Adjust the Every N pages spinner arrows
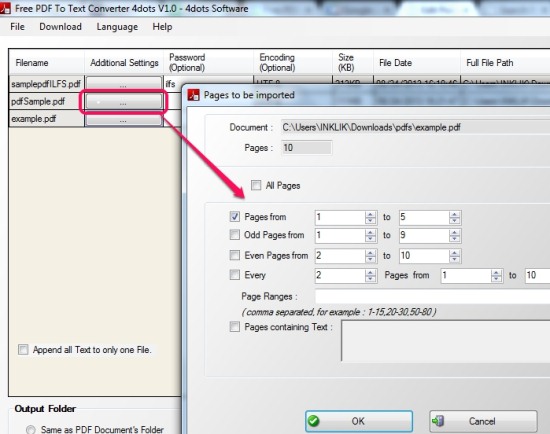Viewport: 550px width, 434px height. tap(370, 275)
